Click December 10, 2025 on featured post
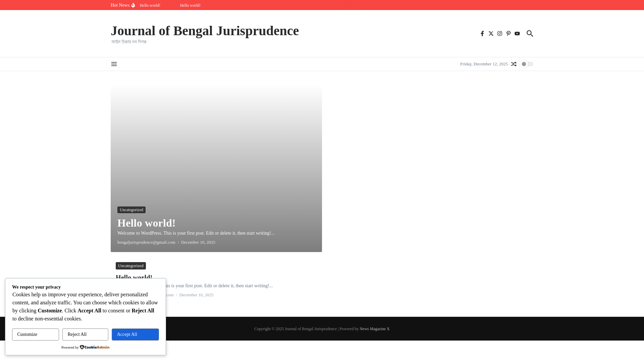Viewport: 644px width, 362px height. [x=198, y=242]
